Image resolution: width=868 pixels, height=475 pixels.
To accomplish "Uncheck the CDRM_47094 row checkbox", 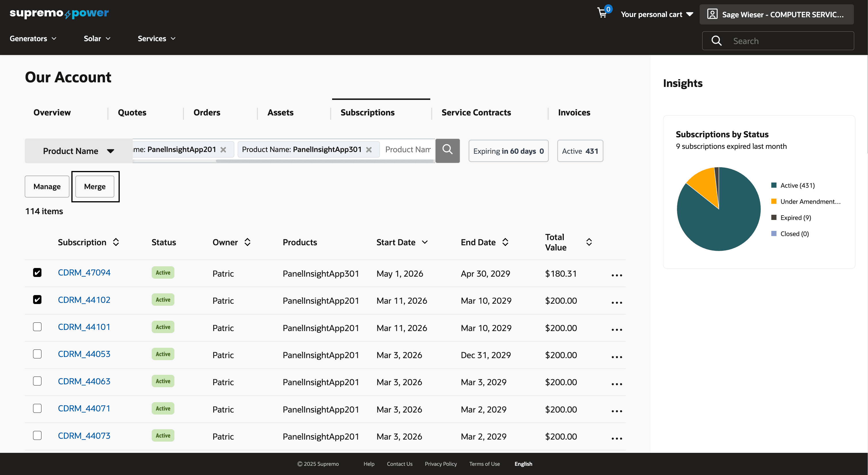I will 37,272.
